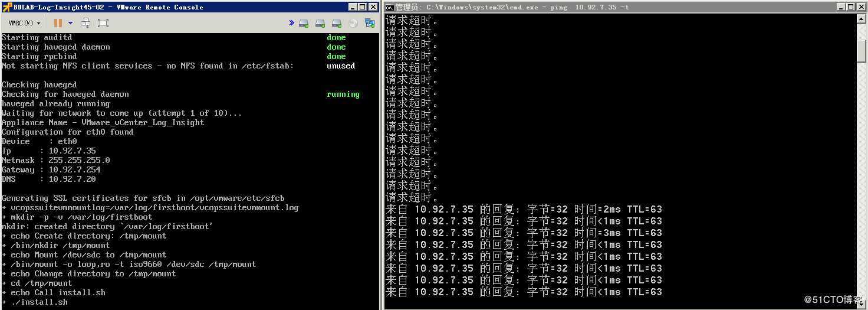Screen dimensions: 868x310
Task: Click the 'Device : eth0' line
Action: (x=39, y=141)
